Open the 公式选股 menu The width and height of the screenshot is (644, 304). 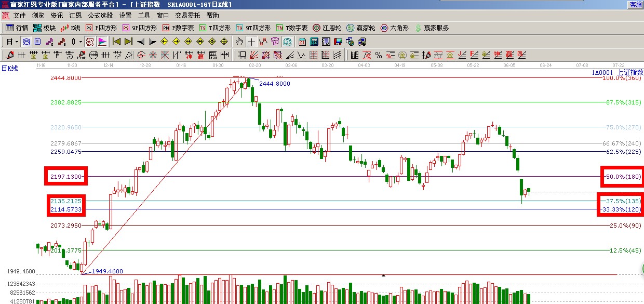pos(100,16)
